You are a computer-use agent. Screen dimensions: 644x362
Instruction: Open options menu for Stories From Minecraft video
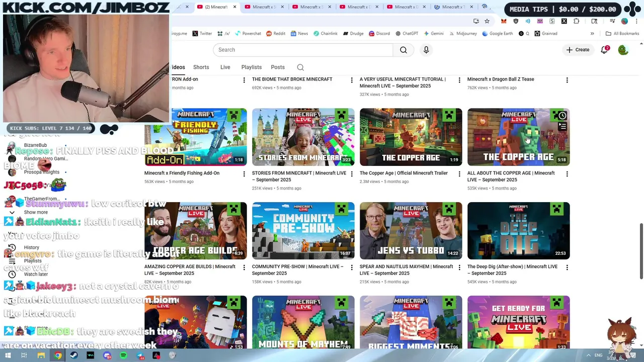pos(352,174)
